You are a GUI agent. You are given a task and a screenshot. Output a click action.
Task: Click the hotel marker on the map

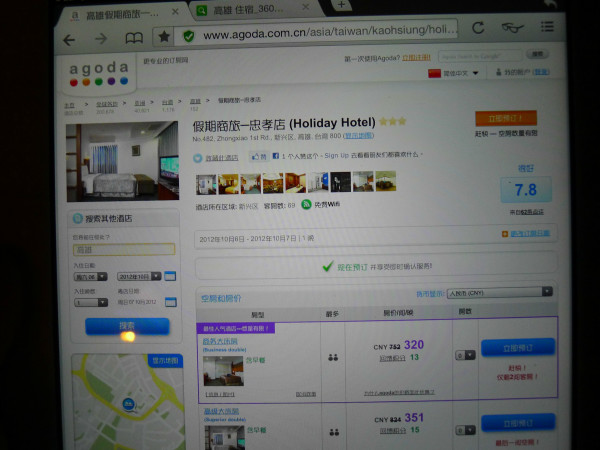(129, 405)
